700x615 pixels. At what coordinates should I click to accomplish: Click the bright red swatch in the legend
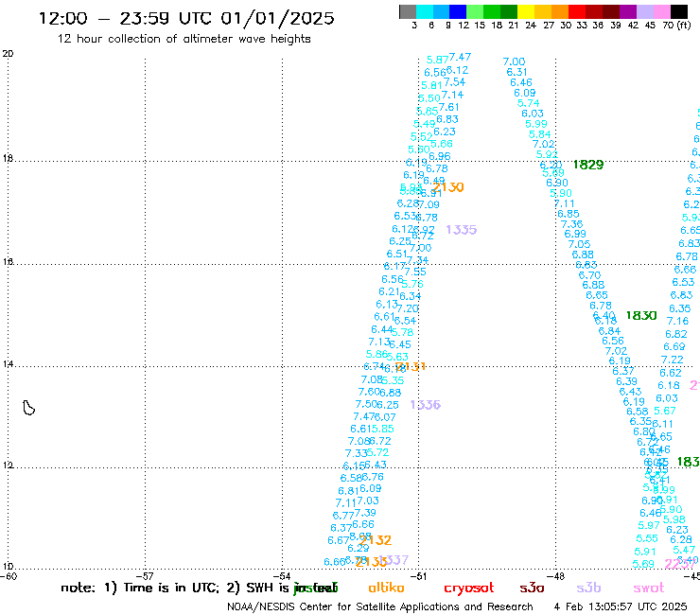[x=577, y=11]
